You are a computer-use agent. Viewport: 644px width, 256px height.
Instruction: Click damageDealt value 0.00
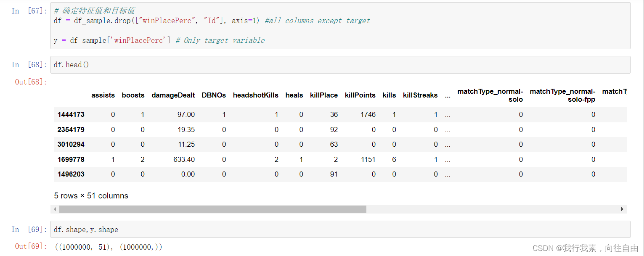(188, 174)
